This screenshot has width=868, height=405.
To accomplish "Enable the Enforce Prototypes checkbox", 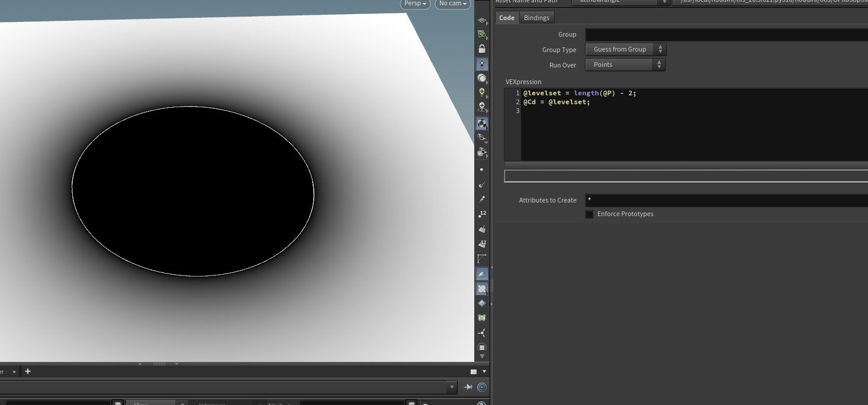I will (x=589, y=214).
